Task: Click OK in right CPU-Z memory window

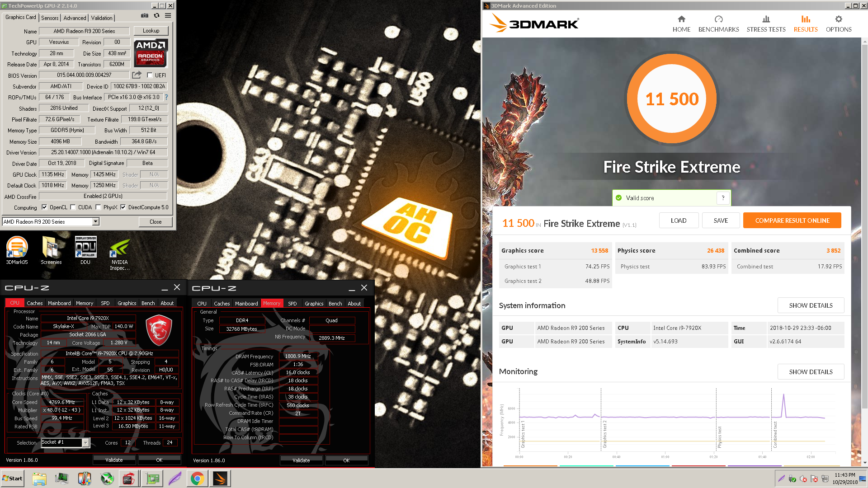Action: tap(346, 460)
